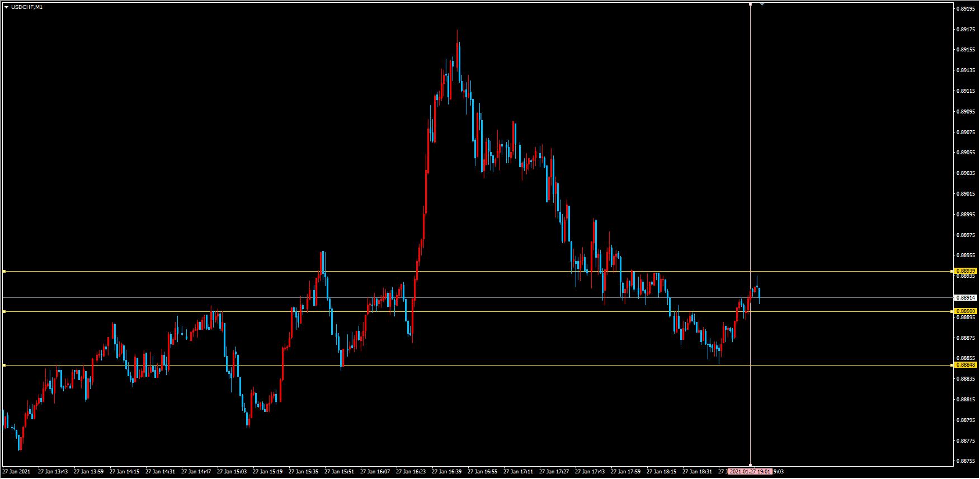Click the chart shift triangle marker at top
The width and height of the screenshot is (980, 479).
coord(762,4)
